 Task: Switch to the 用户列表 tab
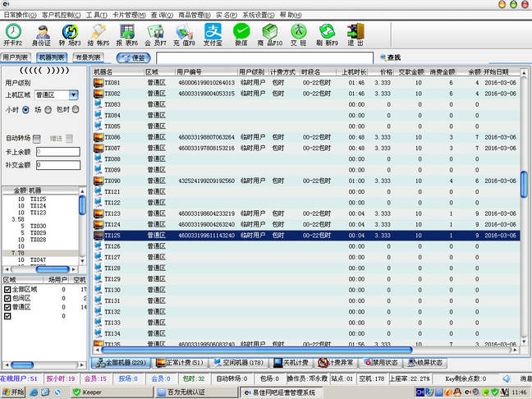point(16,57)
